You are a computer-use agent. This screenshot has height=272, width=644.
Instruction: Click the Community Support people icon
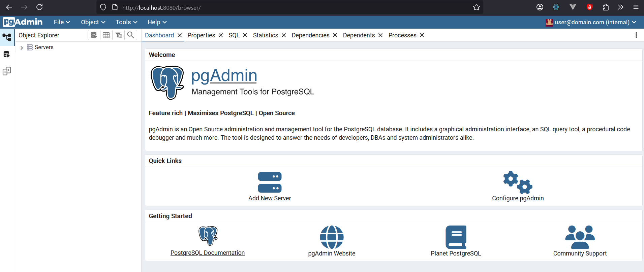[580, 237]
